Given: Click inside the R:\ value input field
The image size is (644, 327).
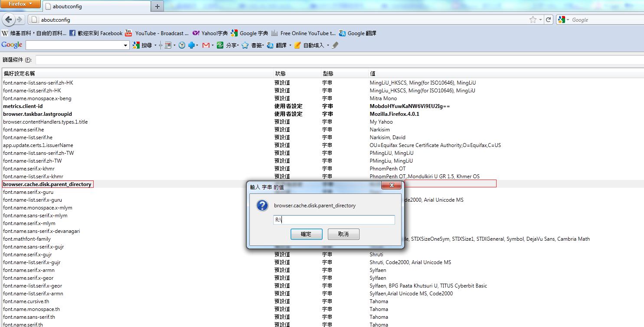Looking at the screenshot, I should (x=334, y=219).
